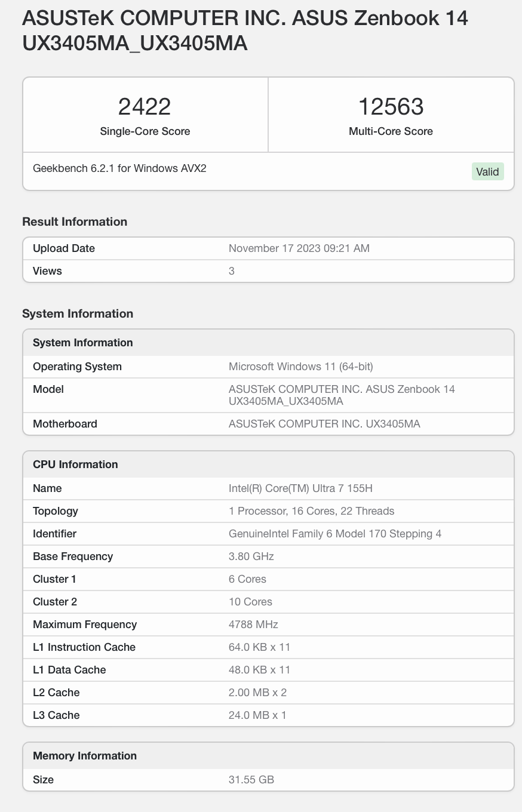Click the Operating System value Microsoft Windows 11
Image resolution: width=522 pixels, height=812 pixels.
(300, 367)
